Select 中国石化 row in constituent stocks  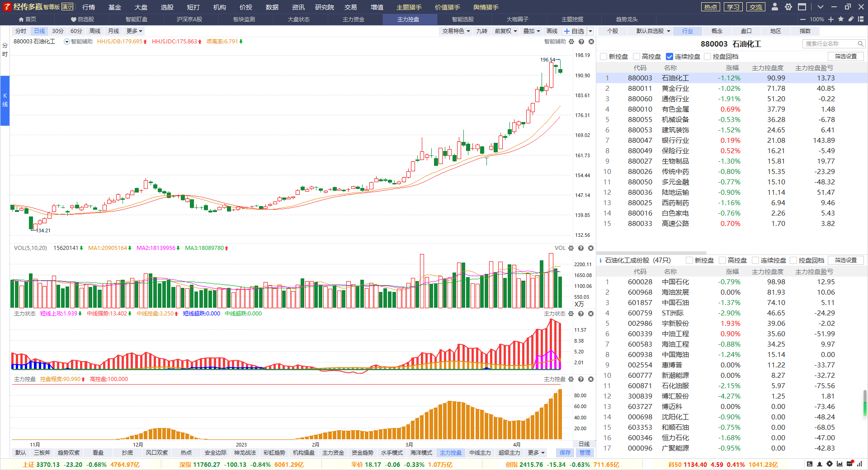click(731, 282)
